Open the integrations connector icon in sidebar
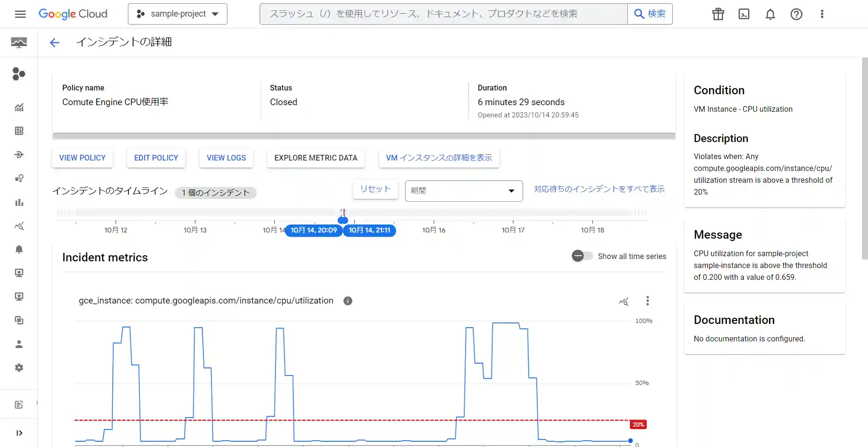The image size is (868, 447). [19, 155]
